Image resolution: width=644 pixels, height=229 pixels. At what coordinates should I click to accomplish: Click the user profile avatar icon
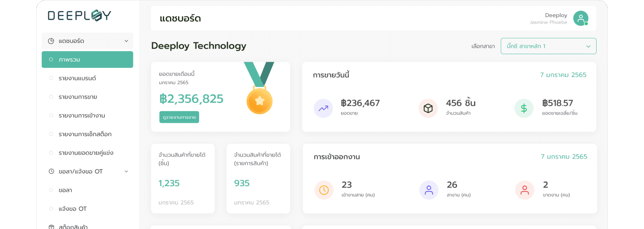[x=580, y=18]
